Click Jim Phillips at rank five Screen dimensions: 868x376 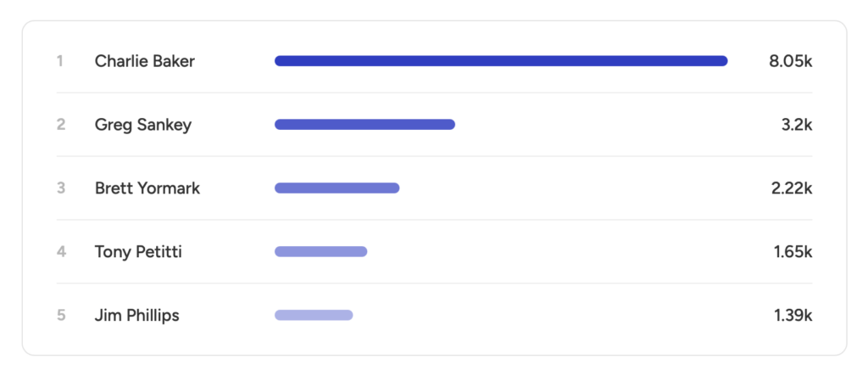[136, 316]
